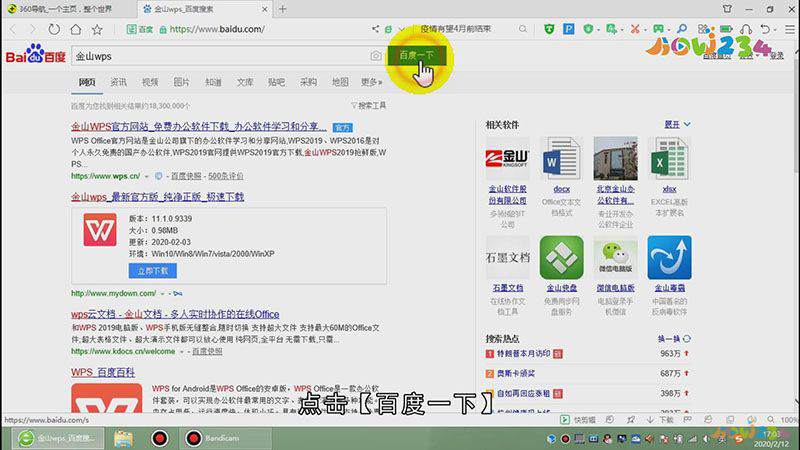Click the 百度快照 link under wps.cn result
Screen dimensions: 800x450
click(186, 176)
